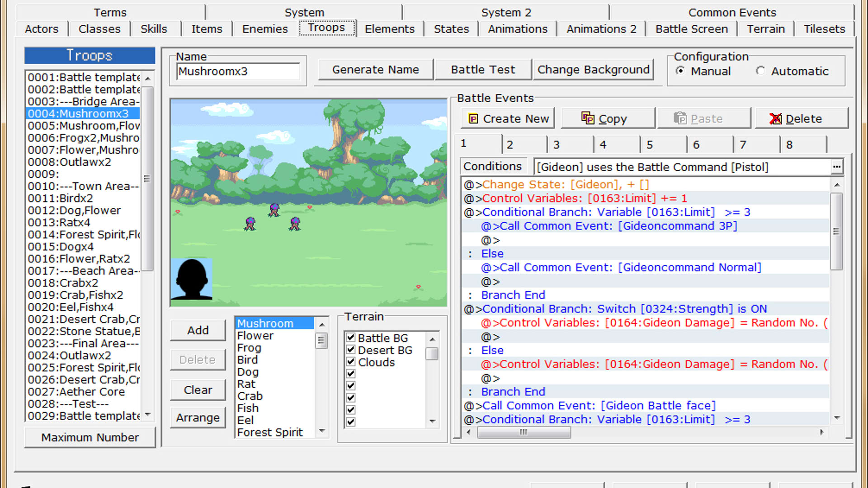Select troop 0027:Aether Core
Viewport: 868px width, 488px height.
84,392
